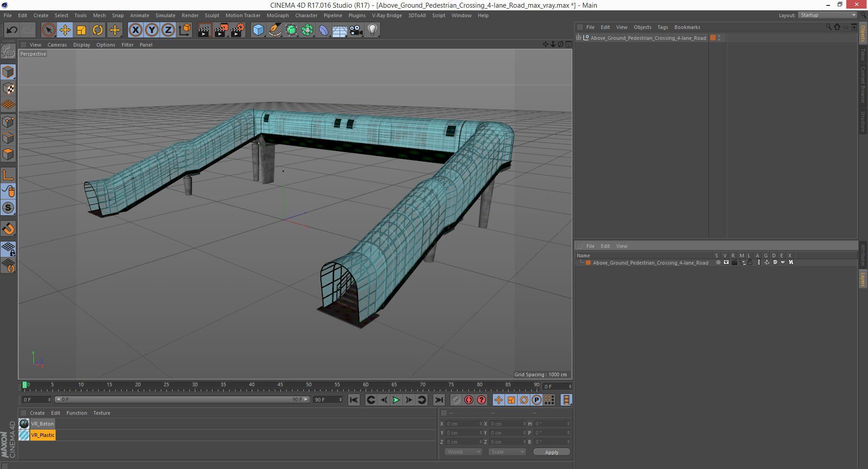
Task: Open Scale coordinate dropdown
Action: pos(507,452)
